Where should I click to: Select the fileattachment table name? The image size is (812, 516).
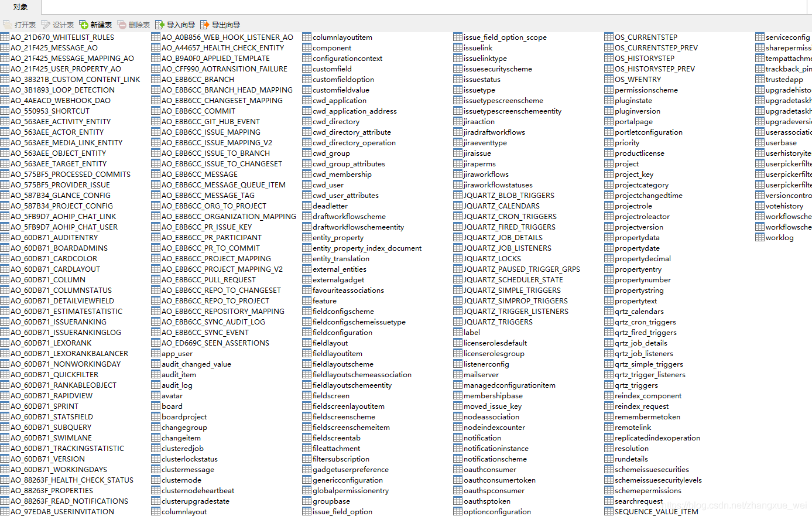(336, 448)
